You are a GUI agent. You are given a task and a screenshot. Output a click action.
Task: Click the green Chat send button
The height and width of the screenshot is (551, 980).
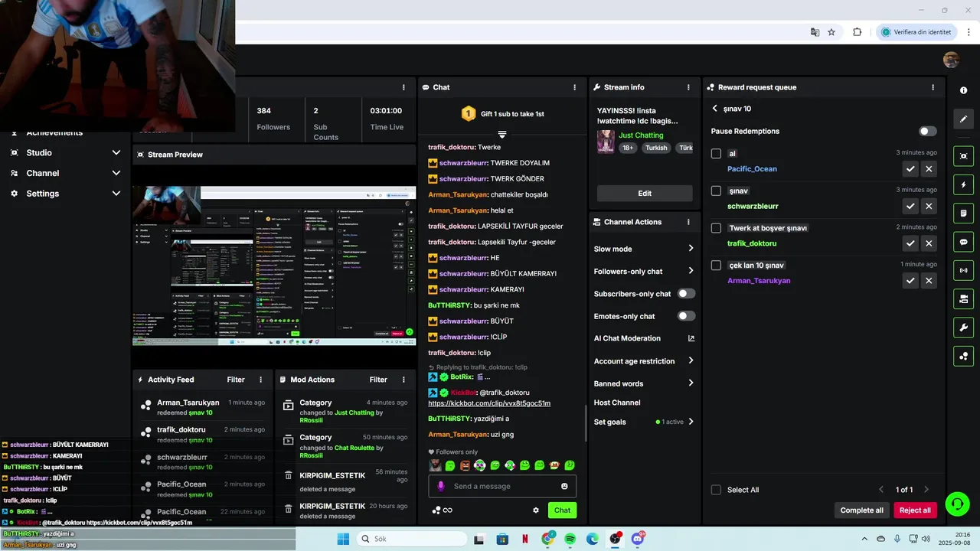click(x=563, y=510)
